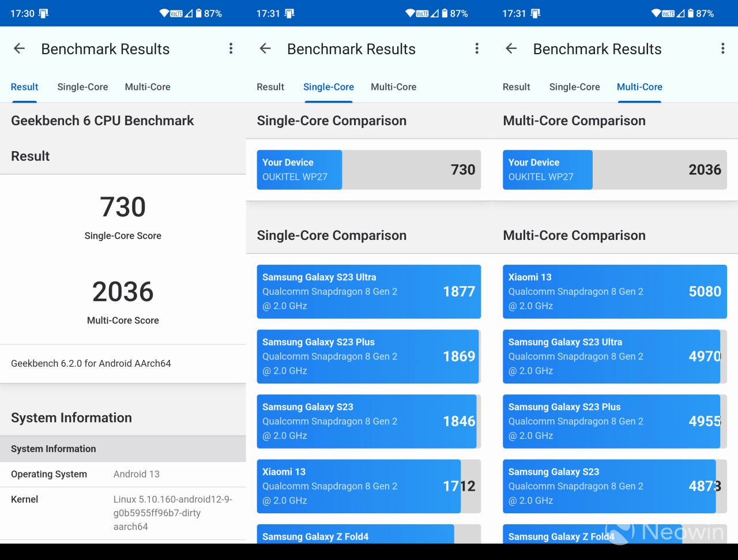Viewport: 738px width, 560px height.
Task: Tap the 2036 Multi-Core Score value
Action: (x=123, y=292)
